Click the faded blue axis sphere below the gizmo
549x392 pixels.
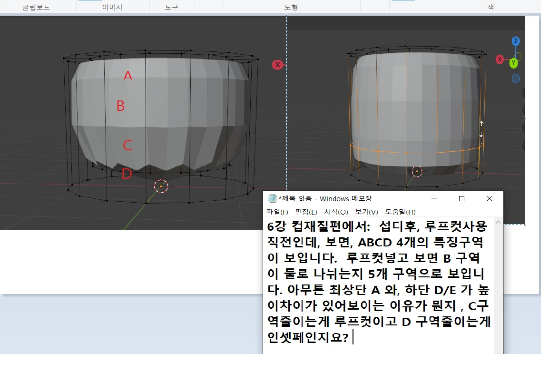(x=515, y=79)
